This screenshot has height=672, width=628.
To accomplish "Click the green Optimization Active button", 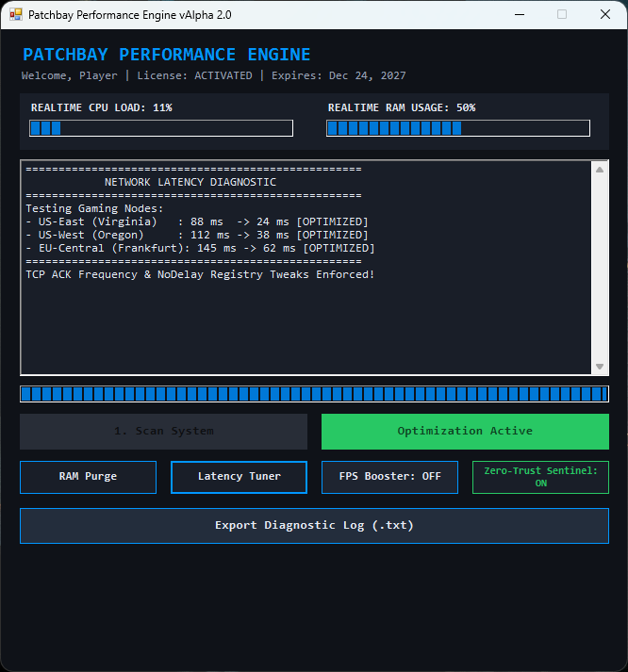I will 465,431.
